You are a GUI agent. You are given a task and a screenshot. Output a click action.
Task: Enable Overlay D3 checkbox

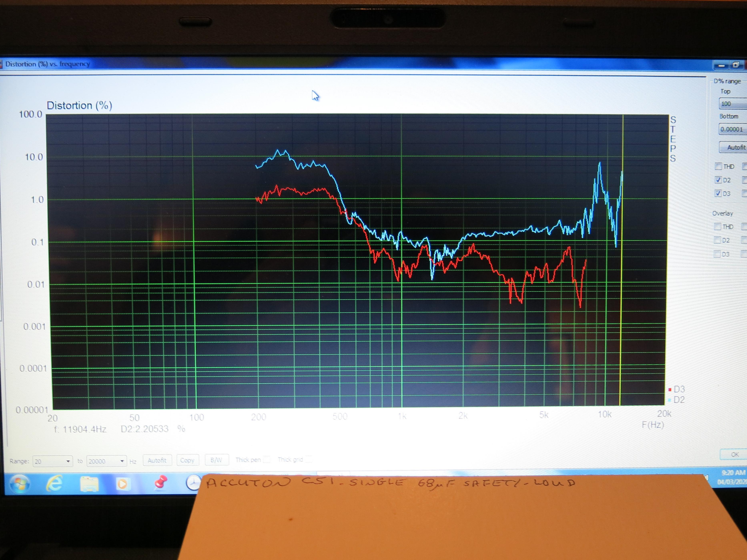click(717, 254)
